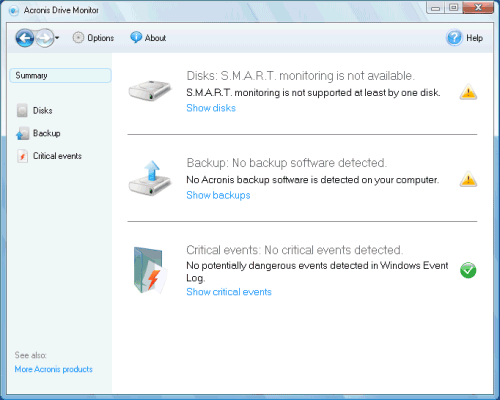Click the critical events folder image

click(x=149, y=270)
